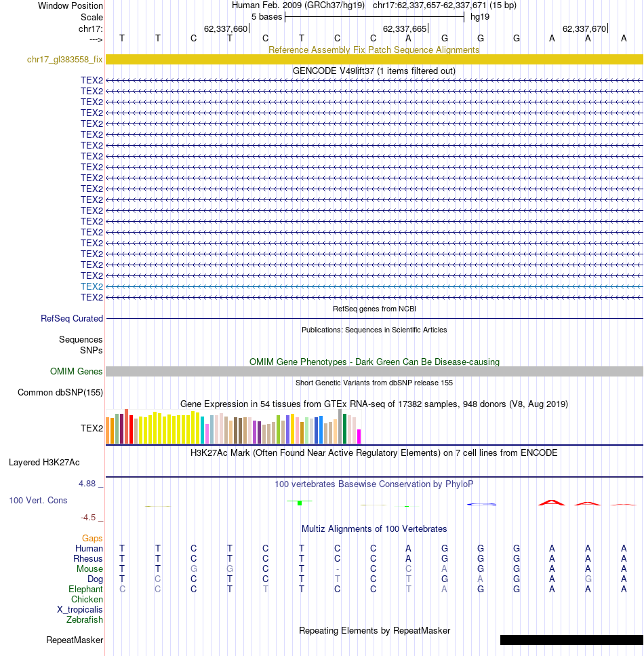
Task: Click the Rhesus alignment row label
Action: [x=88, y=559]
